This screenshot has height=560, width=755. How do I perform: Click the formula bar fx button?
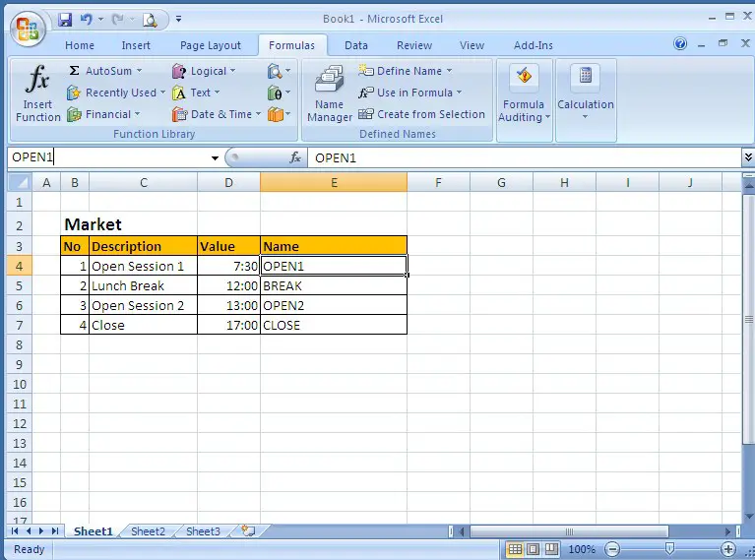click(x=295, y=157)
